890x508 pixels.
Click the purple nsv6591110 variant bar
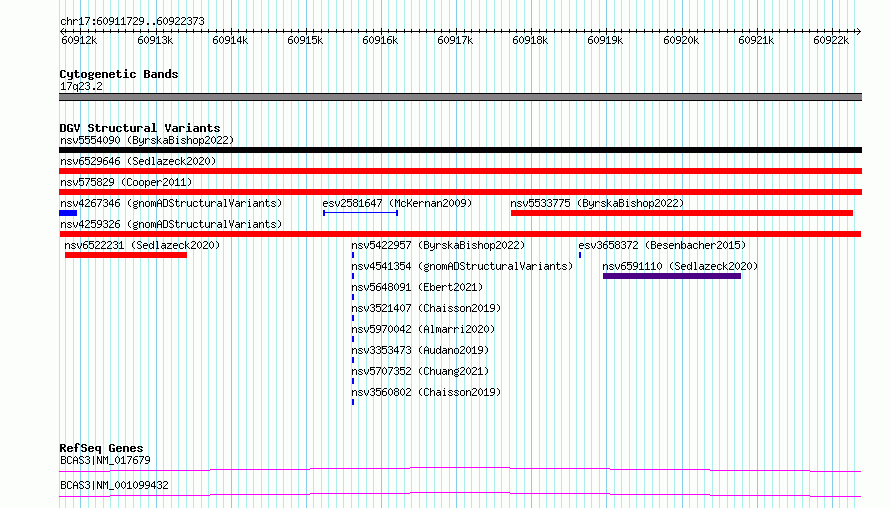[672, 276]
